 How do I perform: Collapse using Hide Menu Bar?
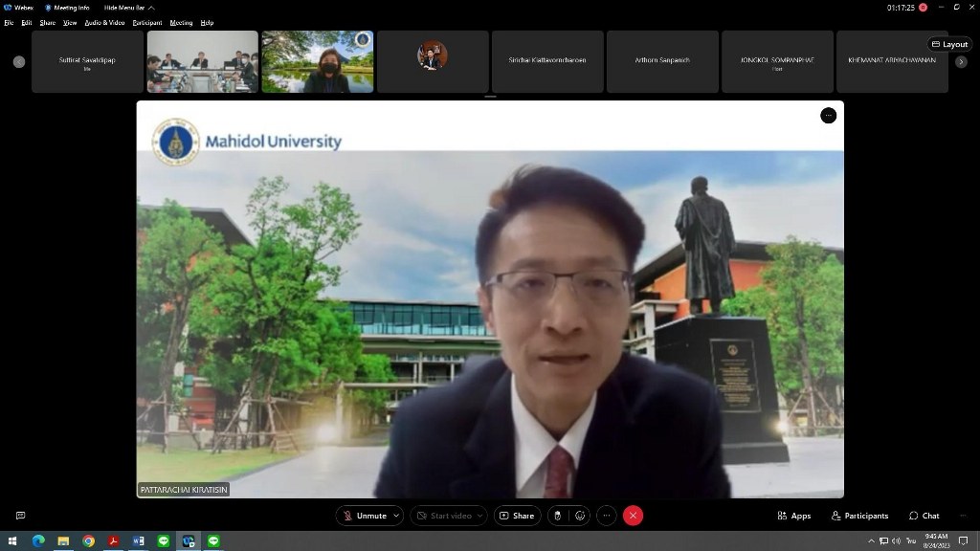pyautogui.click(x=128, y=8)
